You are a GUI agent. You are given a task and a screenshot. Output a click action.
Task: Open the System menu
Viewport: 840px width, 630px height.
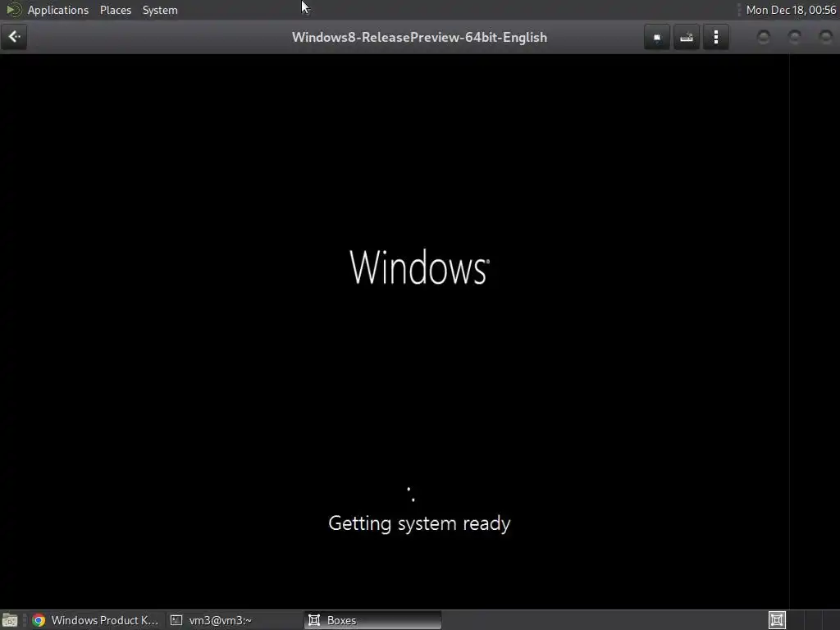point(160,10)
